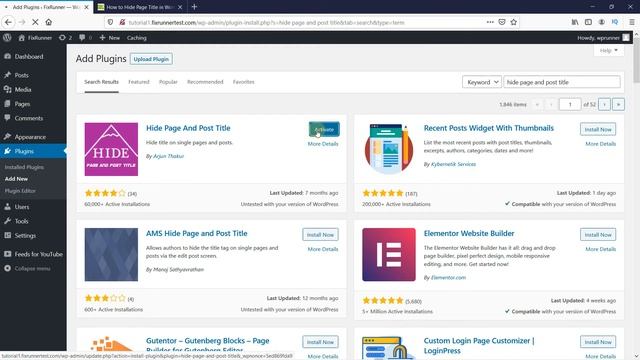Click the browser back arrow

click(x=8, y=22)
